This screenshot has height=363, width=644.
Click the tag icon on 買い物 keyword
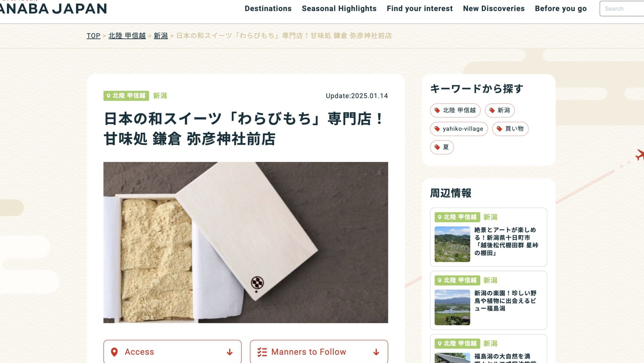pos(499,129)
